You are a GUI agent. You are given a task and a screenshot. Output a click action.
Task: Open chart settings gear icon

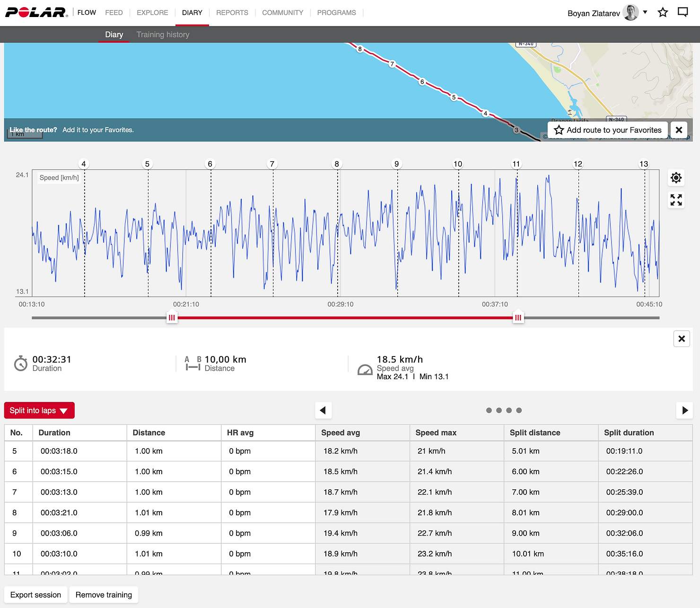(x=676, y=178)
